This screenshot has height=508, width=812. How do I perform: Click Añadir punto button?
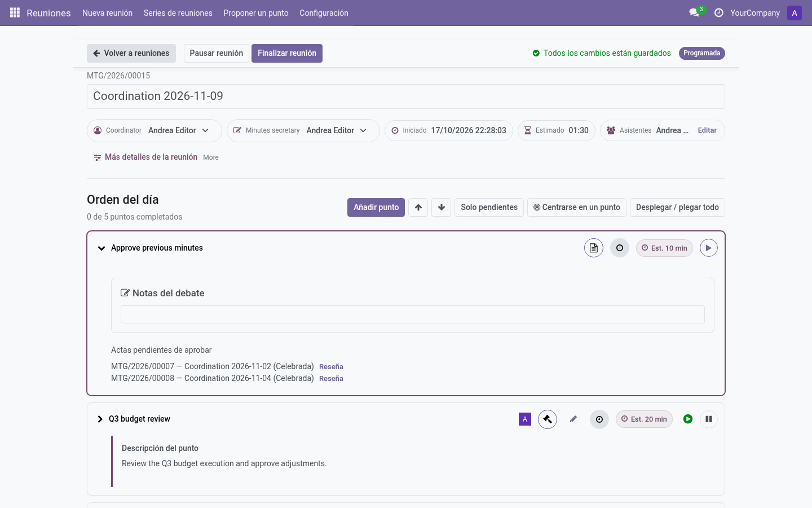(x=376, y=207)
